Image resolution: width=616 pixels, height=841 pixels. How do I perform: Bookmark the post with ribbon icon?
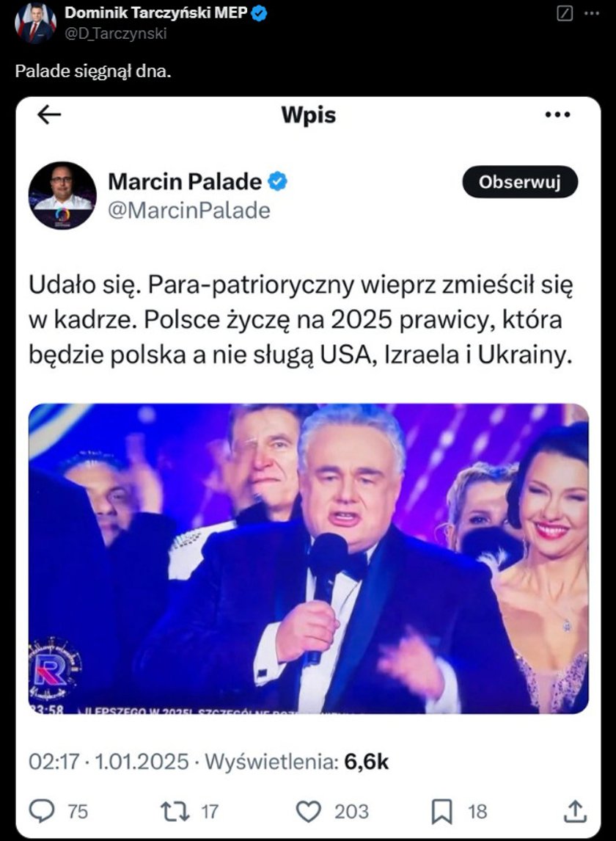[x=441, y=812]
